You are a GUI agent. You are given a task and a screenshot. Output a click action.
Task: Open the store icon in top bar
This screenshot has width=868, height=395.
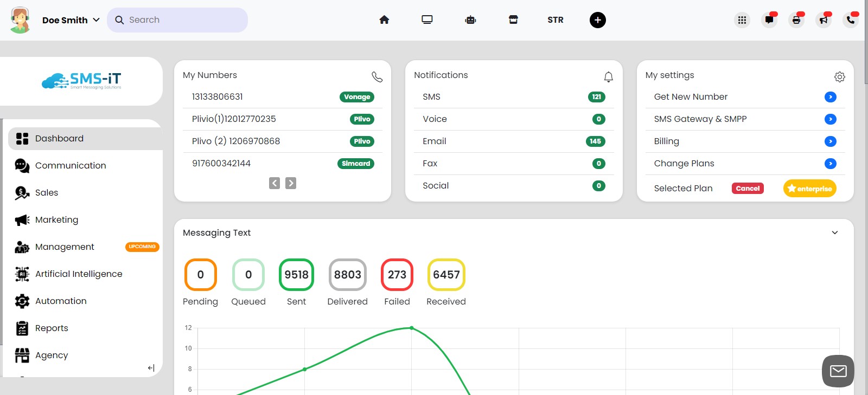[513, 20]
